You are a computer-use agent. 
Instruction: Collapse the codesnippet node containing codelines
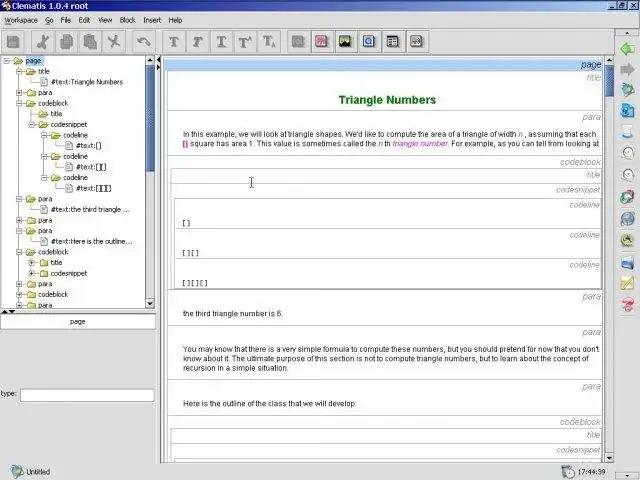pos(32,124)
